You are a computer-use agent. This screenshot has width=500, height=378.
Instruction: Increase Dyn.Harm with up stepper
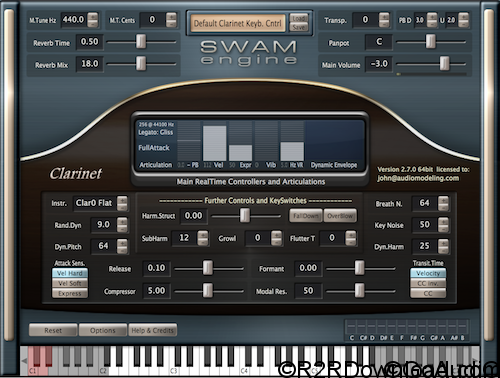443,243
